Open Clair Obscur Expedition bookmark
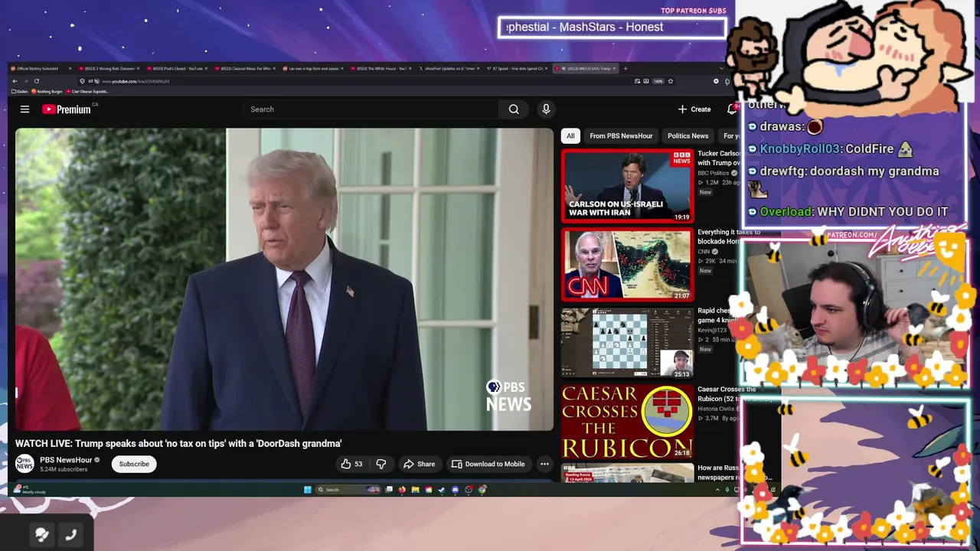Screen dimensions: 980x551 87,91
